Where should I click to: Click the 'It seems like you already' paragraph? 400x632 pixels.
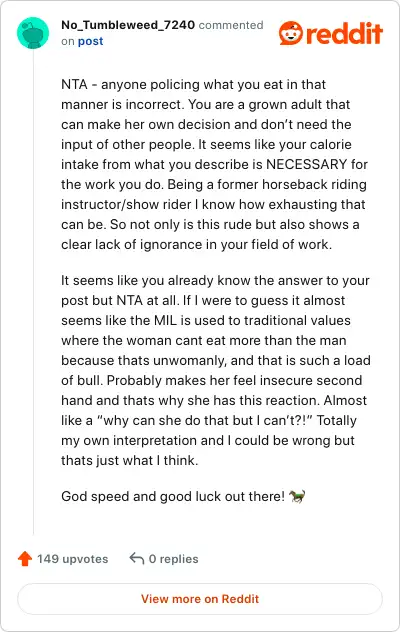pyautogui.click(x=216, y=370)
